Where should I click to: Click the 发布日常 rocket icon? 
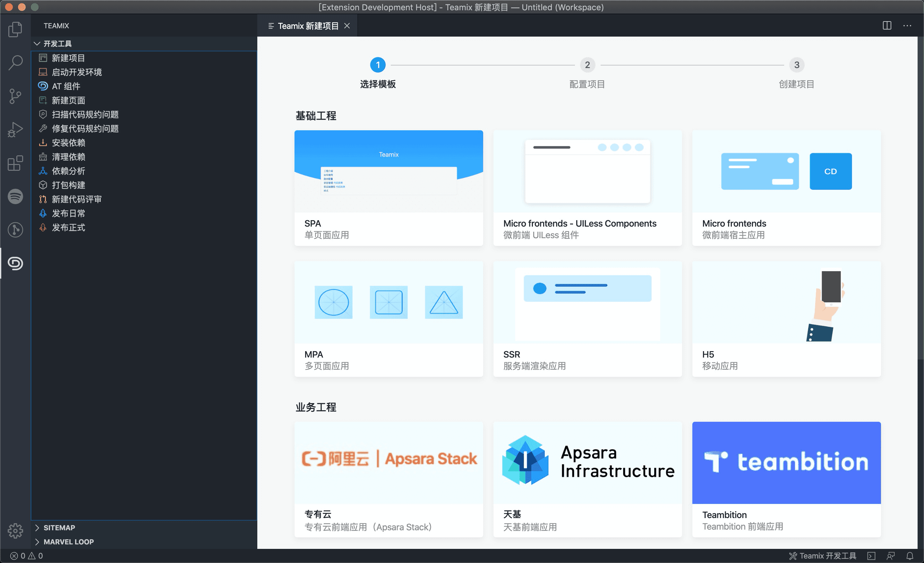[x=43, y=213]
